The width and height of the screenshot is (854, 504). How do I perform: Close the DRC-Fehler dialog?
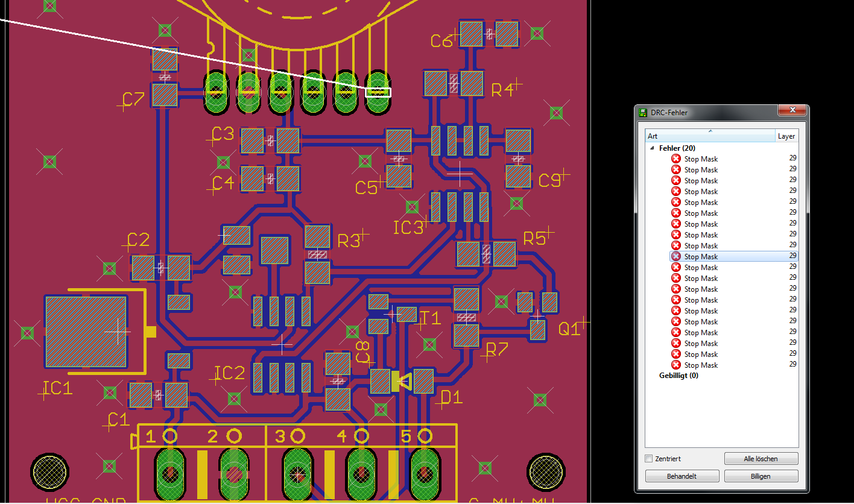click(x=791, y=110)
